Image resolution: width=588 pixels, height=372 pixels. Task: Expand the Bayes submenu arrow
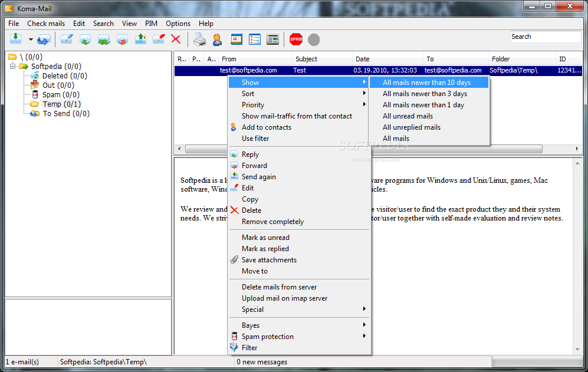click(x=364, y=324)
